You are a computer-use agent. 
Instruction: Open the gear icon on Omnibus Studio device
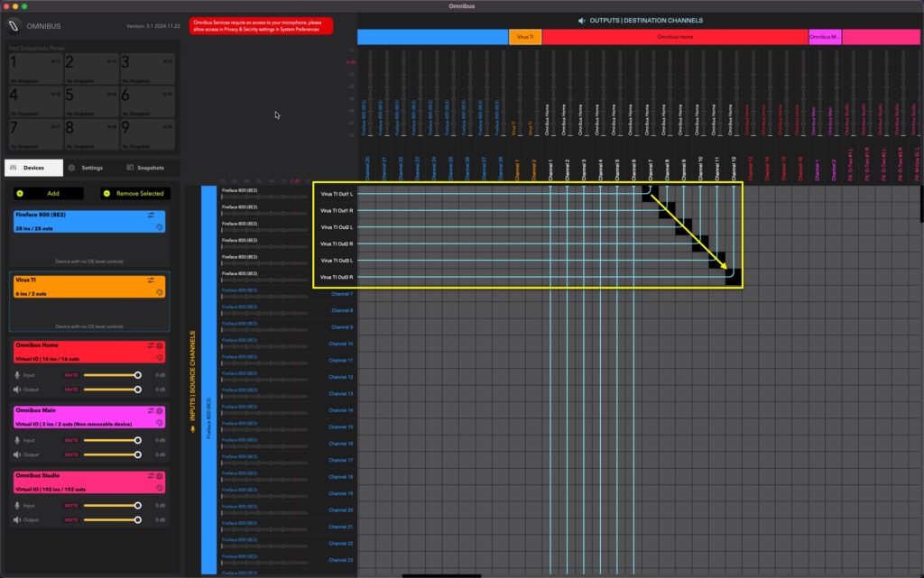coord(159,476)
